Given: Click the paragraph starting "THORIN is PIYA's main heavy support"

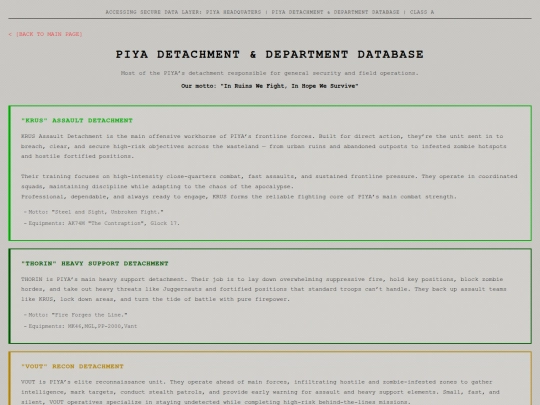Looking at the screenshot, I should coord(264,289).
